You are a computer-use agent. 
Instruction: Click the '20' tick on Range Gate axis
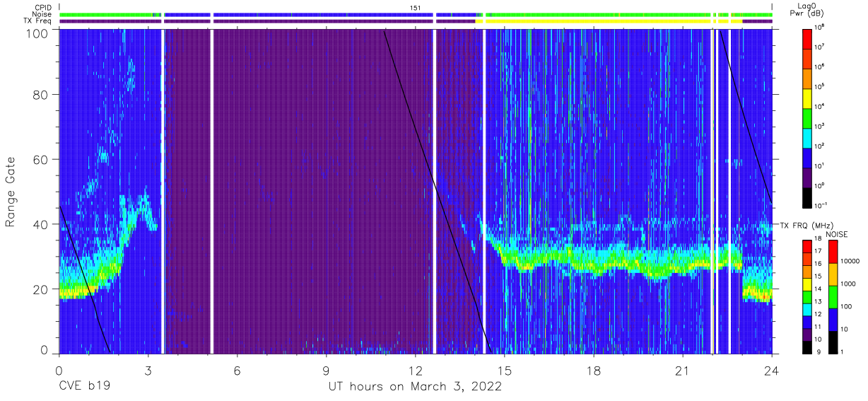coord(40,289)
